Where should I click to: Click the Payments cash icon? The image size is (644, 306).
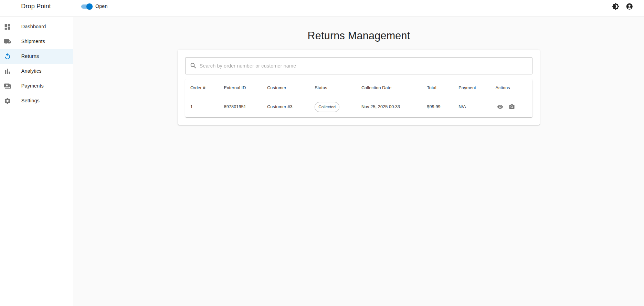click(8, 86)
